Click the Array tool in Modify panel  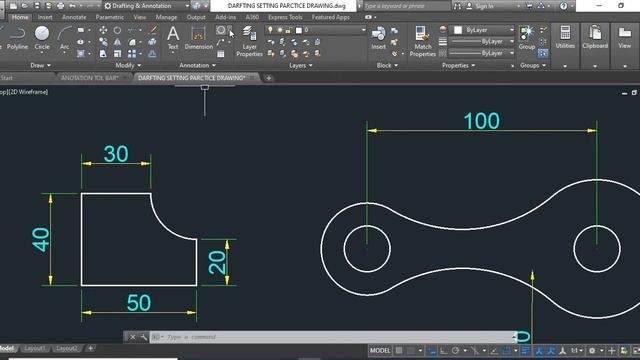coord(132,53)
